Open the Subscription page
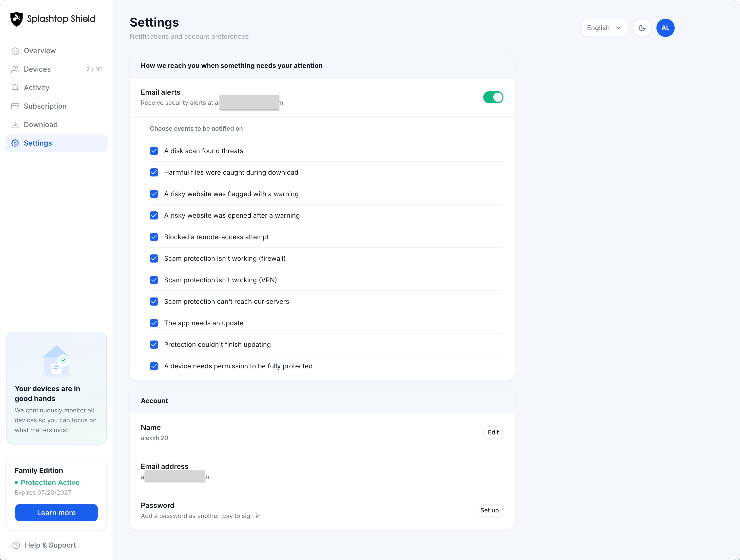The width and height of the screenshot is (740, 560). click(56, 106)
